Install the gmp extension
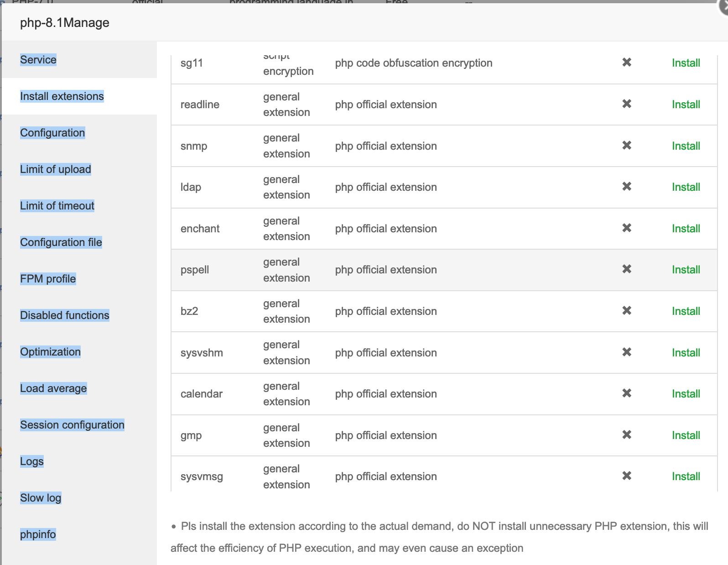Screen dimensions: 728x565 coord(686,435)
